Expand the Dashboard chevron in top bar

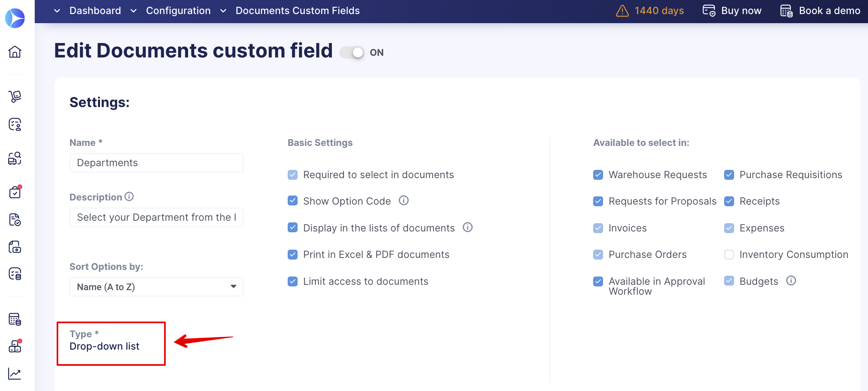click(x=57, y=11)
